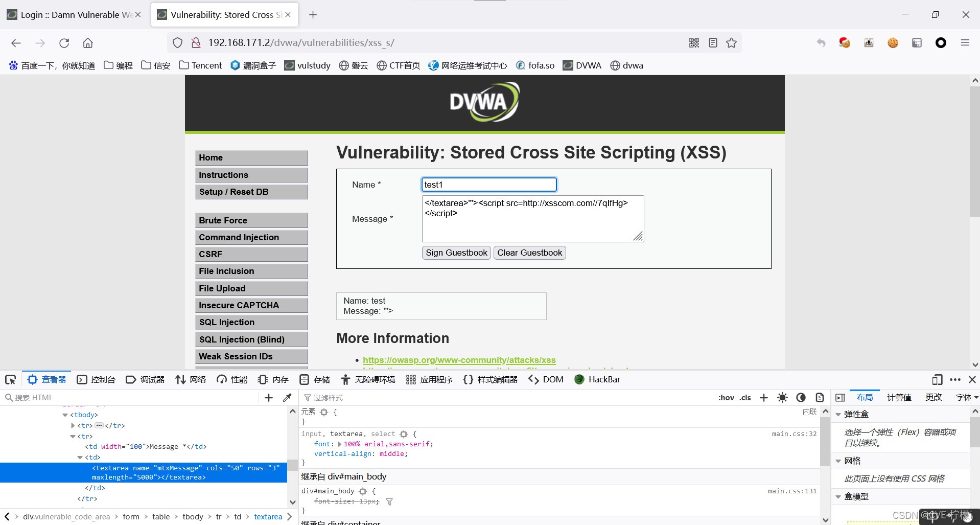Open the owasp.org XSS attacks link
980x525 pixels.
[x=459, y=360]
